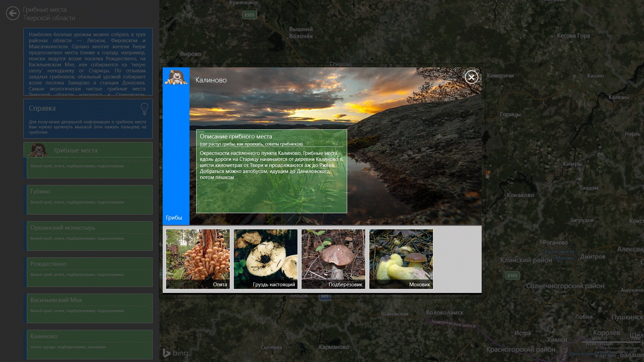The height and width of the screenshot is (362, 644).
Task: Click the Конаково label on map
Action: tap(520, 195)
